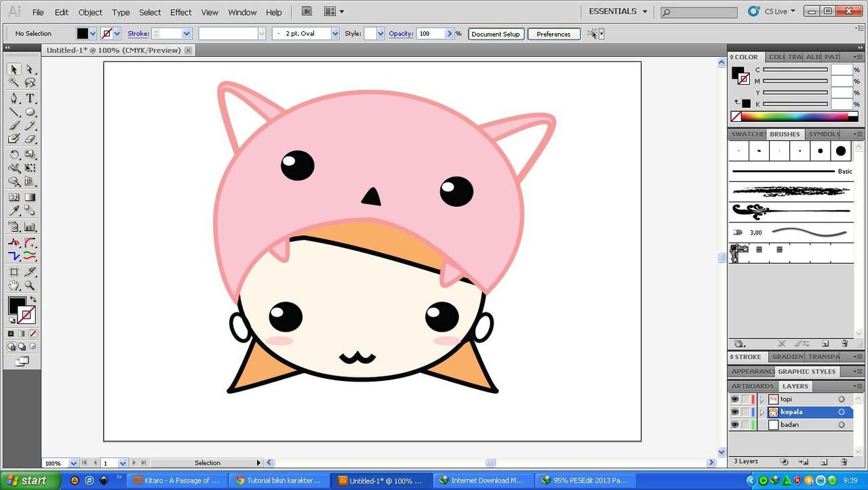This screenshot has height=490, width=868.
Task: Click target circle of kepala layer
Action: tap(842, 412)
